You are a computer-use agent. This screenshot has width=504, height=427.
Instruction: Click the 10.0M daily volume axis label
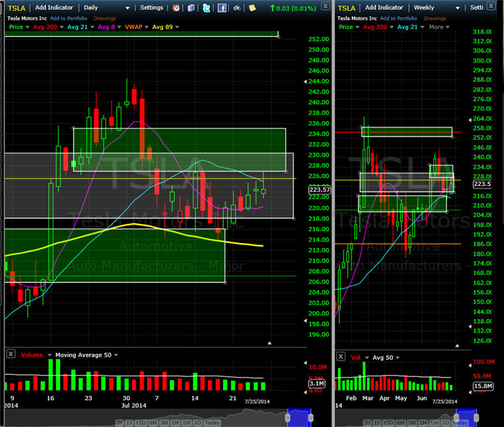pyautogui.click(x=317, y=367)
